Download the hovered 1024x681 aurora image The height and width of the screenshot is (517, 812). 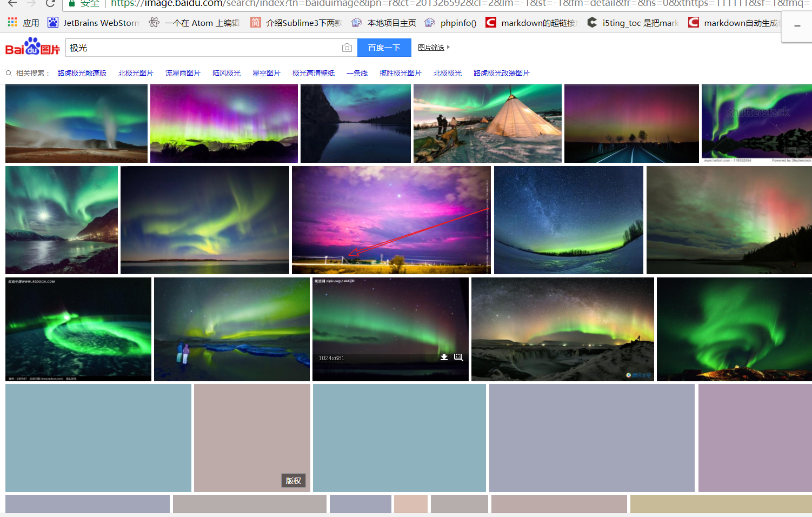pyautogui.click(x=444, y=357)
